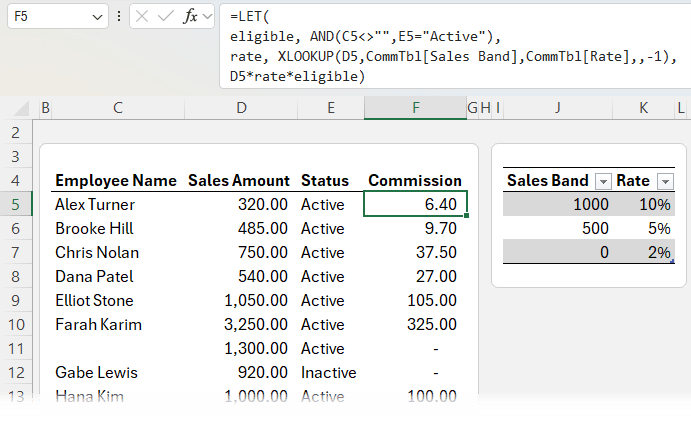Select column B header
The image size is (691, 422).
point(45,108)
